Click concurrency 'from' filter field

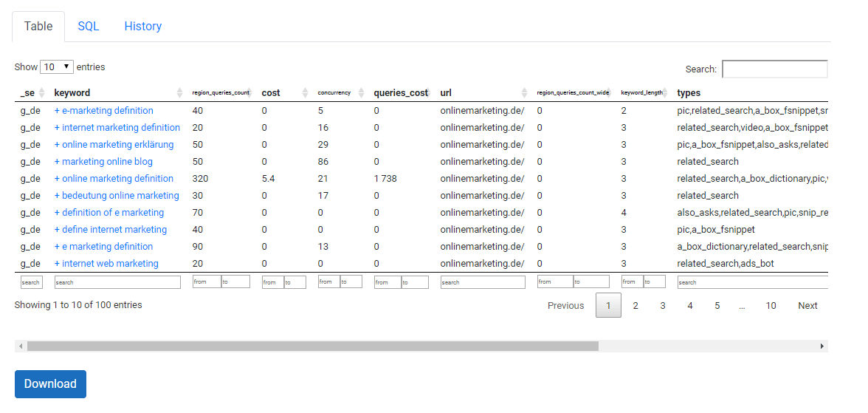(329, 281)
